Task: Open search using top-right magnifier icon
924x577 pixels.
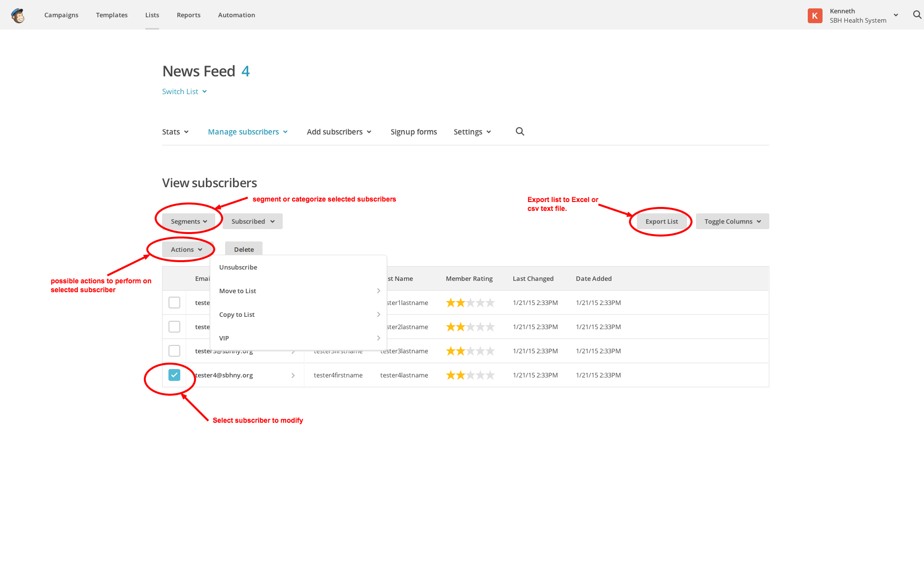Action: pos(917,15)
